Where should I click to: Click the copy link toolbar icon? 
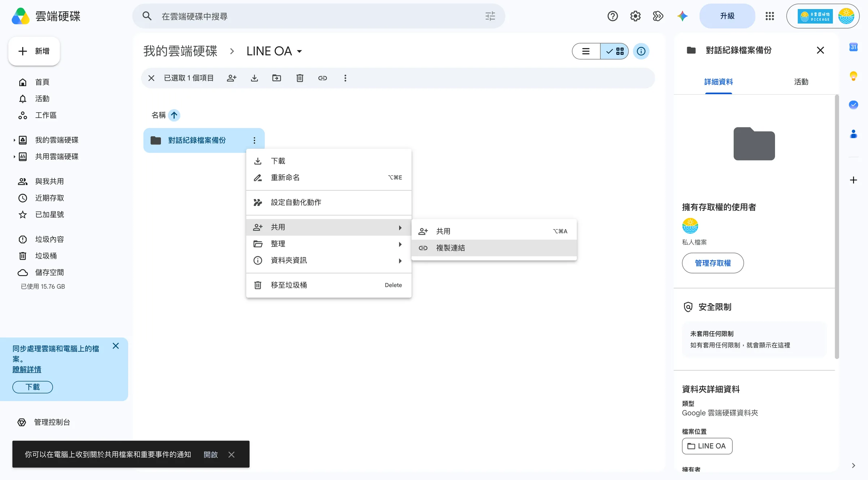pos(323,78)
